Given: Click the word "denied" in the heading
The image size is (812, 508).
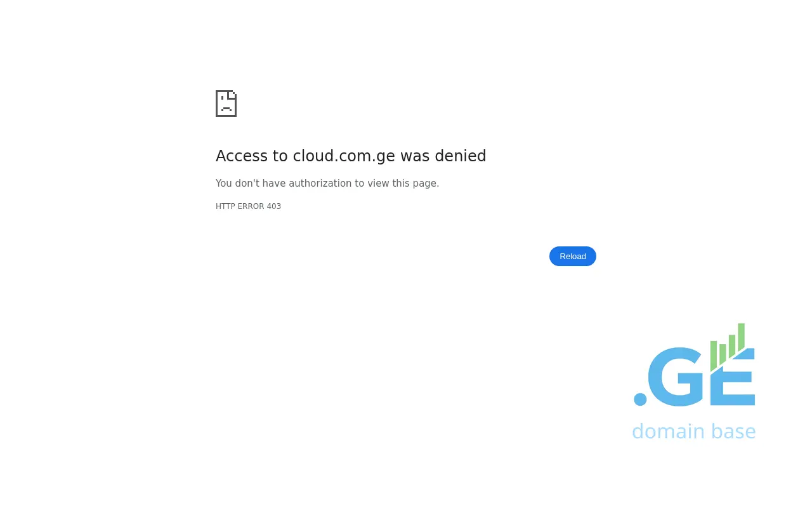Looking at the screenshot, I should [x=460, y=156].
